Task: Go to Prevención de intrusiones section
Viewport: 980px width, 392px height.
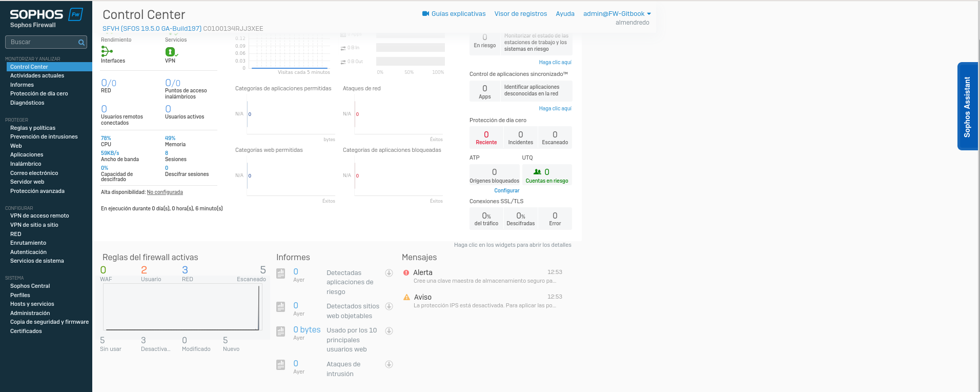Action: [44, 137]
